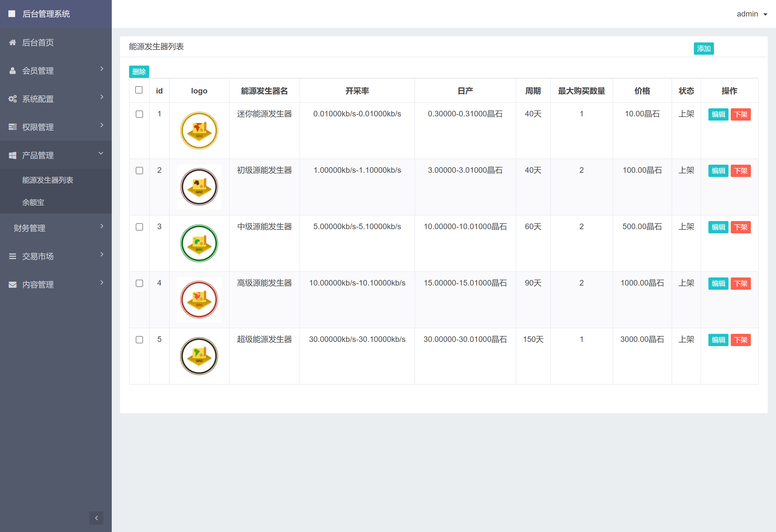Click the 能源发生器列表 panel heading
The image size is (776, 532).
156,46
